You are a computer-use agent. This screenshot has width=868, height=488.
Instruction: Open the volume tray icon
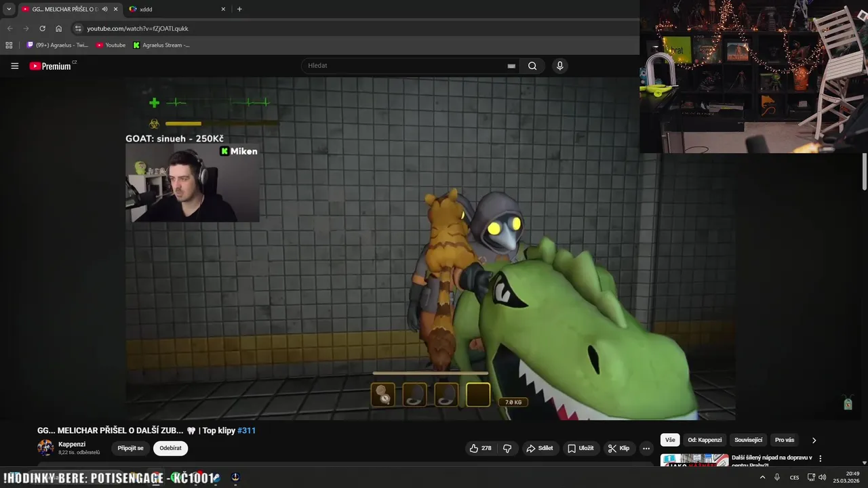coord(823,477)
